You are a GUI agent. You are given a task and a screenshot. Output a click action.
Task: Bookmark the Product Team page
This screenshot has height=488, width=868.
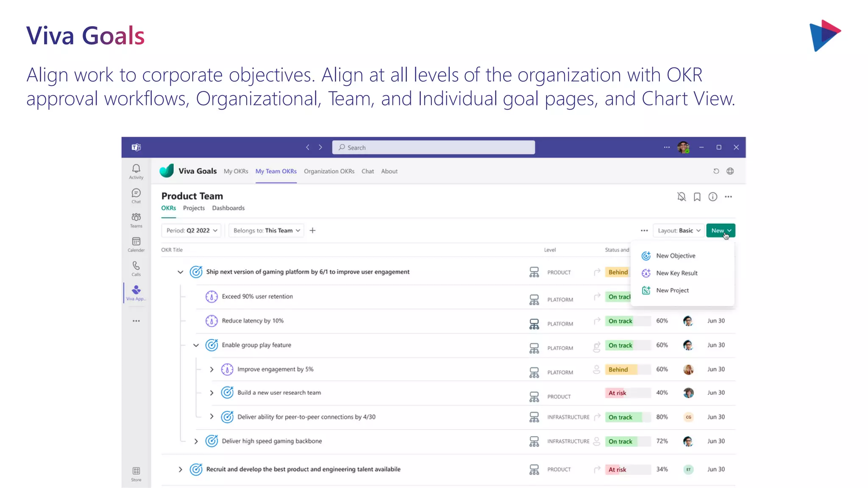point(697,197)
